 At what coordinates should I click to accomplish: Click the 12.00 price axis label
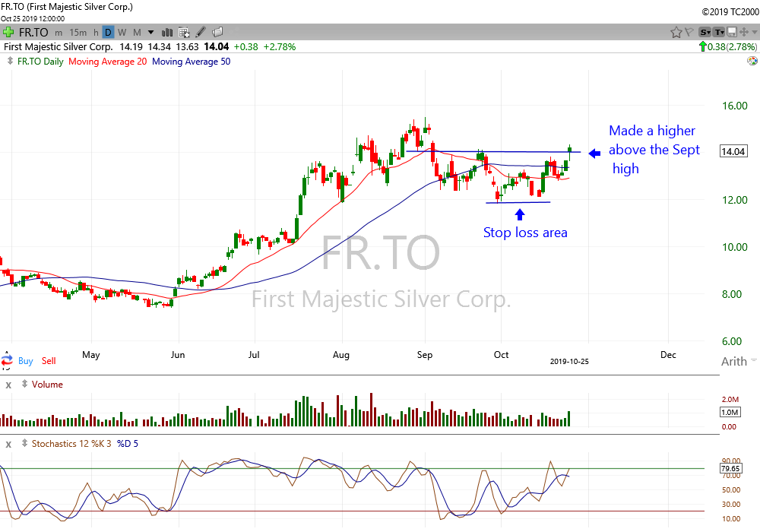pos(735,200)
